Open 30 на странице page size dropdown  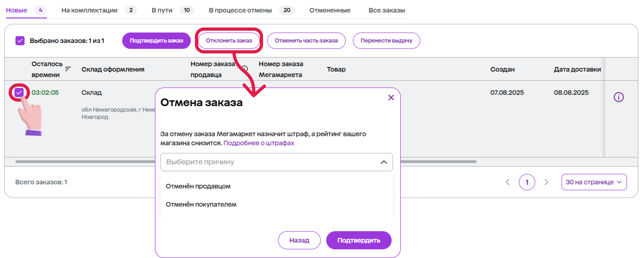594,182
